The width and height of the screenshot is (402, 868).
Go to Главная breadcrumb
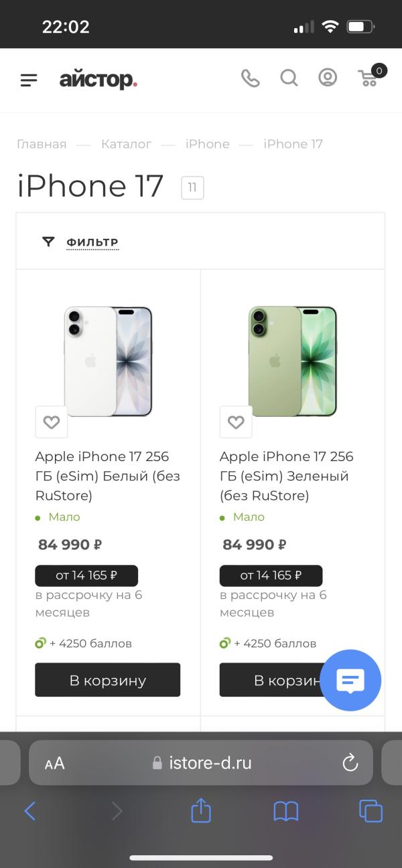[x=42, y=144]
